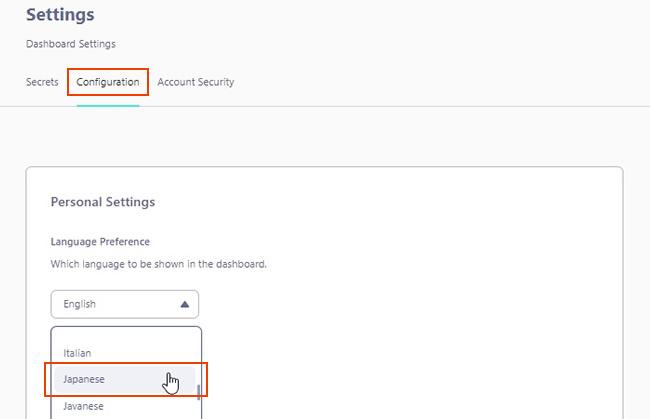Click the dropdown arrow beside English
This screenshot has width=650, height=419.
pyautogui.click(x=184, y=304)
